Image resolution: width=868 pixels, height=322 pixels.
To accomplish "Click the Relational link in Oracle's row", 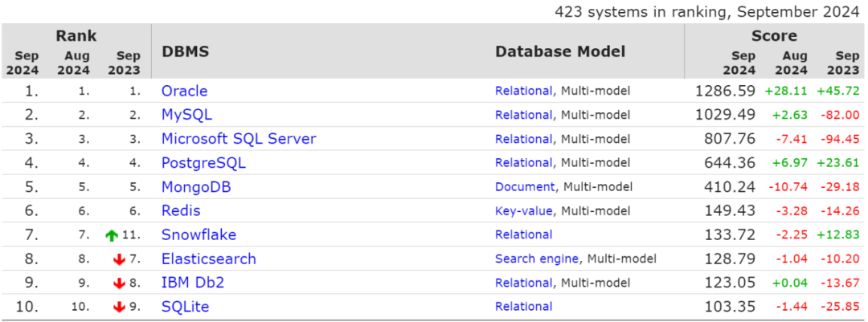I will tap(523, 91).
